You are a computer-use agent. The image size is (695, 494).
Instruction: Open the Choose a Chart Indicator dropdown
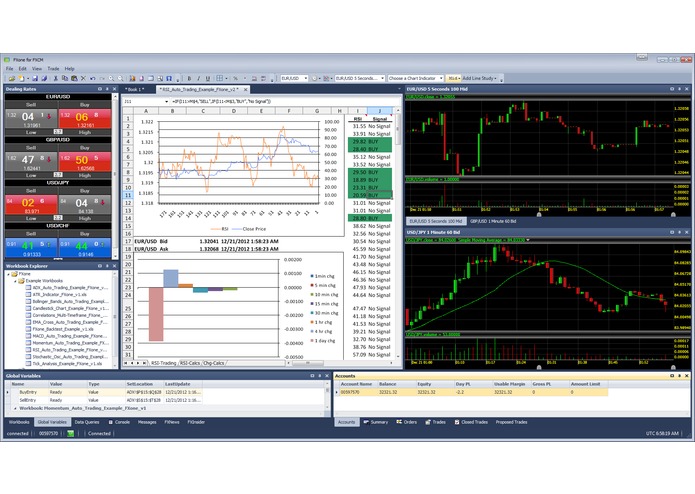pyautogui.click(x=441, y=78)
